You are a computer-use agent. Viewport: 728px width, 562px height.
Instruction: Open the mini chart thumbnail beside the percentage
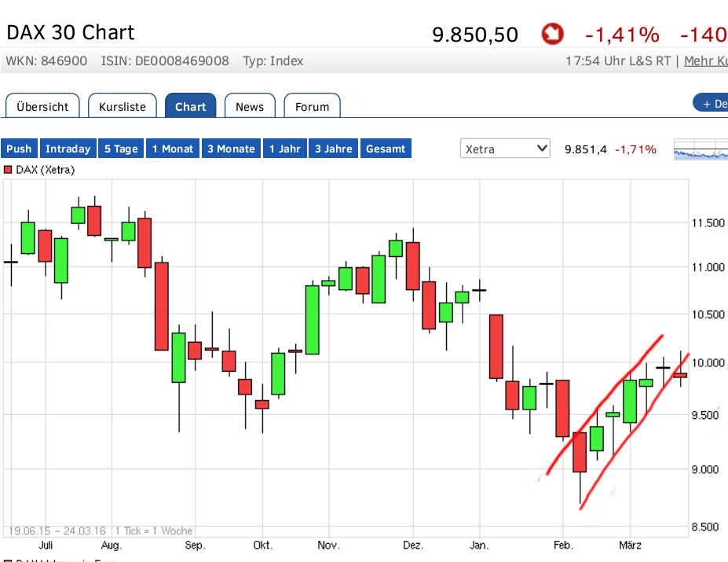coord(701,149)
